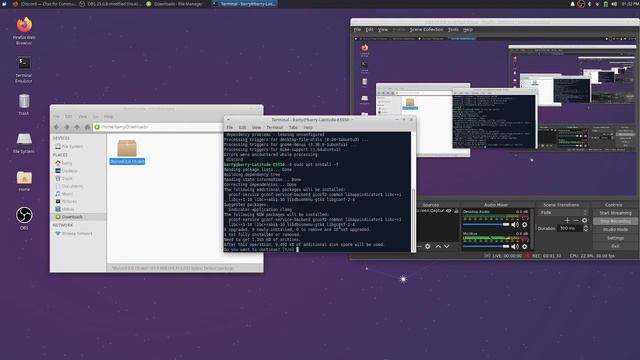Open the Home folder desktop icon

pos(24,181)
